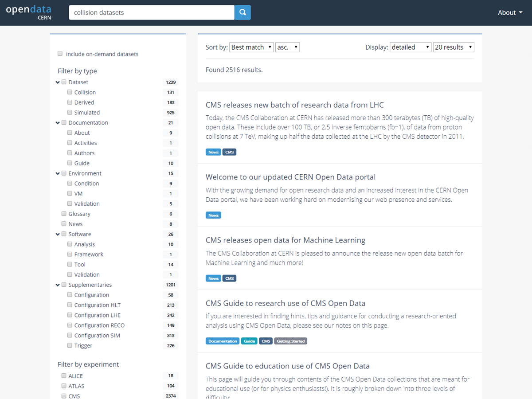This screenshot has width=532, height=399.
Task: Click the News tag on the Machine Learning article
Action: [x=213, y=278]
